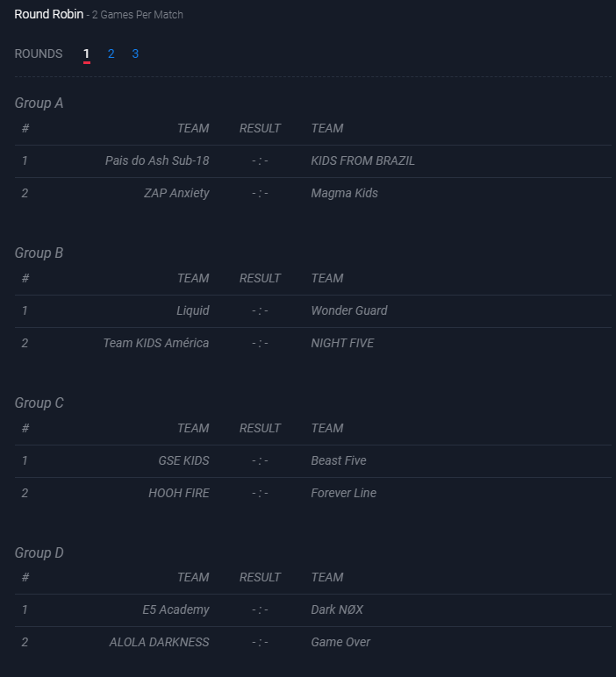
Task: Click GSE KIDS team name
Action: [x=183, y=460]
